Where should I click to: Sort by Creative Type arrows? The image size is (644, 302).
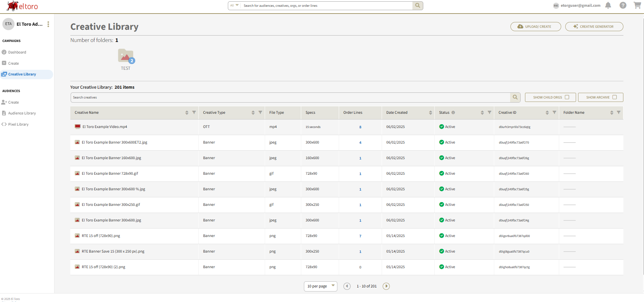click(x=253, y=113)
